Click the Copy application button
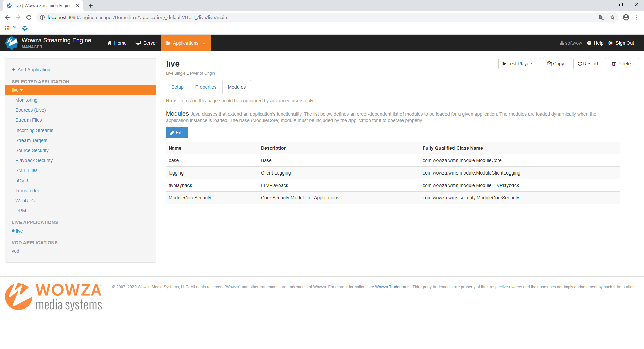Viewport: 644px width, 349px height. click(557, 64)
